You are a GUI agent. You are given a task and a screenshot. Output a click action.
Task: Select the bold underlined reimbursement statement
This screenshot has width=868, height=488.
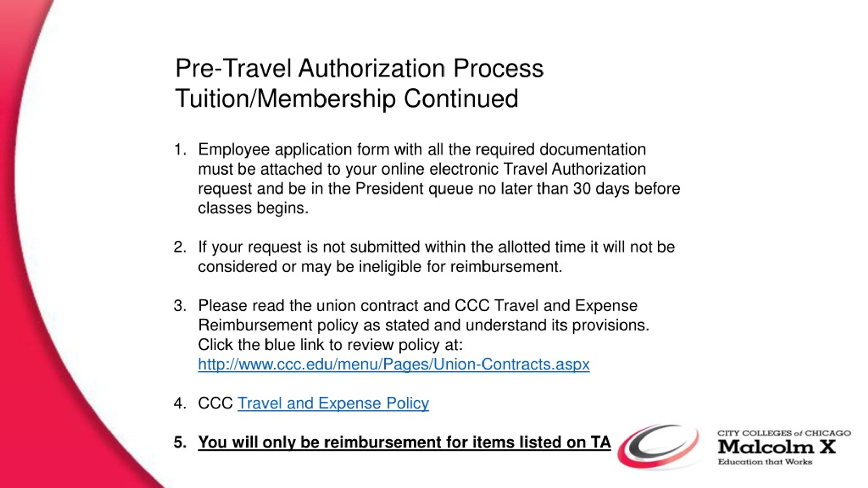tap(404, 443)
